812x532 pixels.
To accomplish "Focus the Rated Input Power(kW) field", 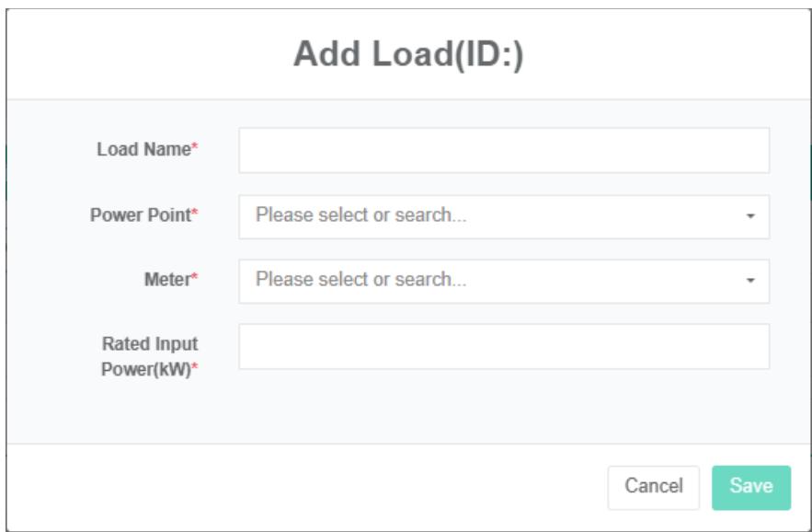I will point(503,346).
